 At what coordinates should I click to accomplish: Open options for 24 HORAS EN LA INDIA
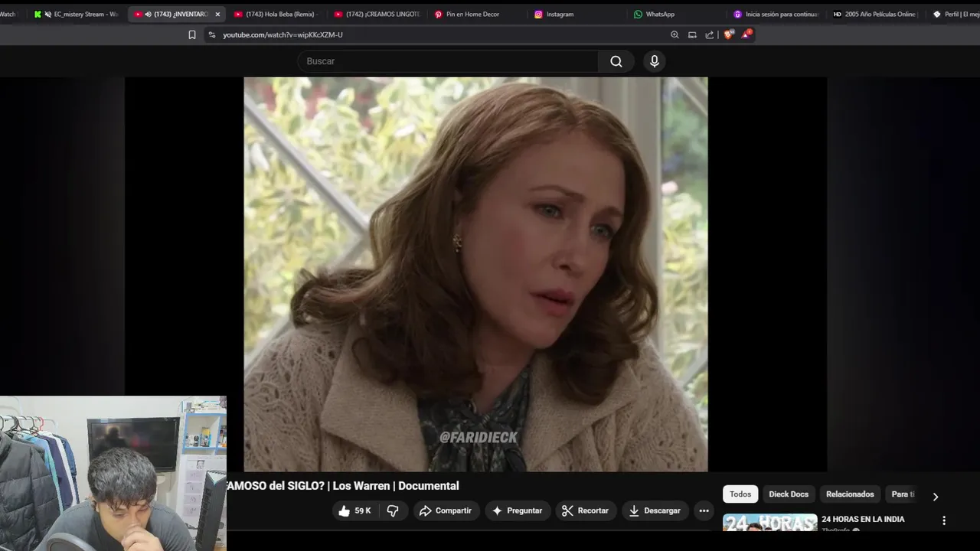click(943, 520)
